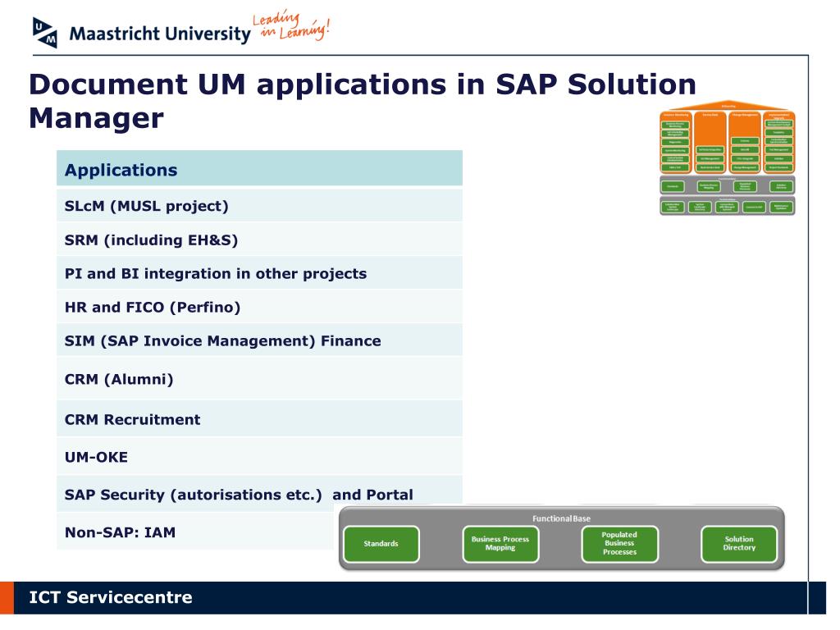Select the 'CRM (Alumni)' row
Image resolution: width=840 pixels, height=630 pixels.
pos(259,379)
